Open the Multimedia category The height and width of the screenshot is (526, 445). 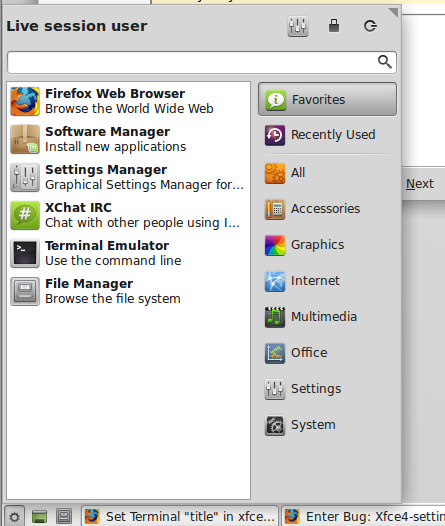click(327, 317)
